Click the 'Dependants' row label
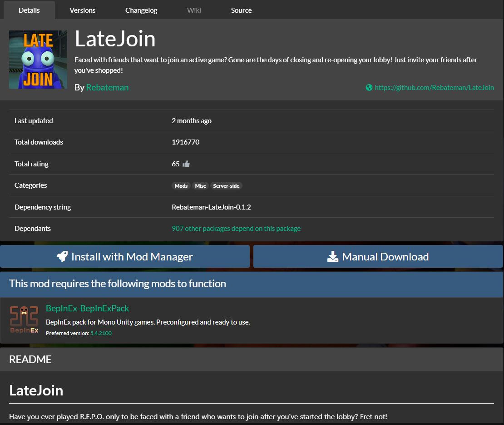The image size is (504, 425). click(x=32, y=229)
